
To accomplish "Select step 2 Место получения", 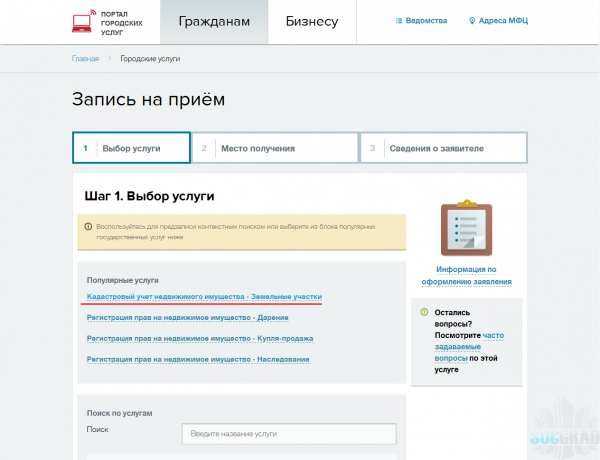I will point(273,148).
